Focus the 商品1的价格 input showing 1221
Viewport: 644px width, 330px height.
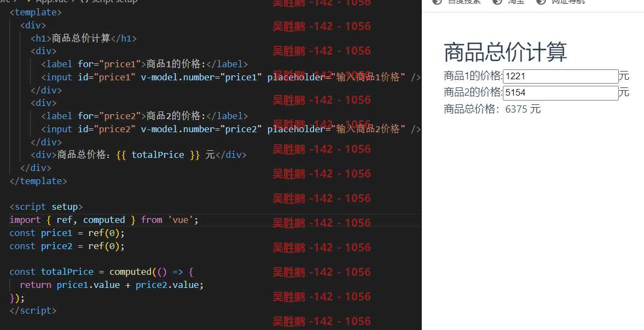[561, 76]
